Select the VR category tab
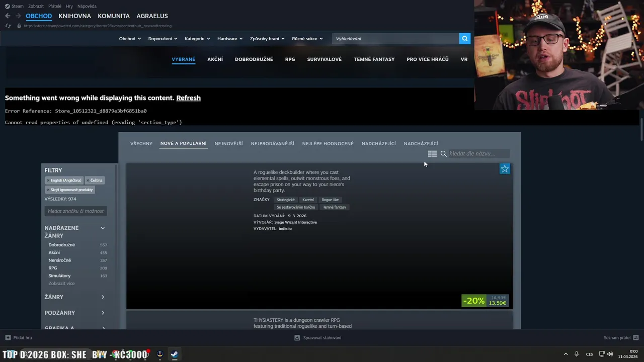 (464, 59)
